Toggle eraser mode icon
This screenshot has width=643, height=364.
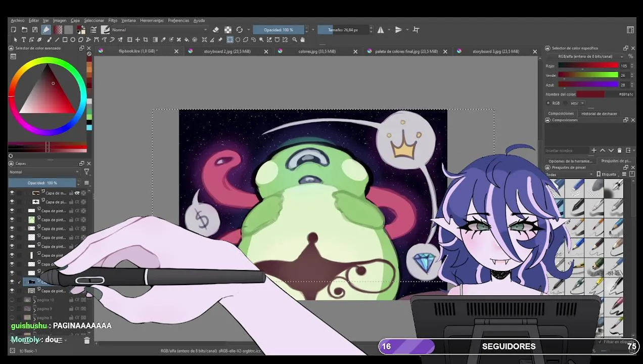[216, 30]
